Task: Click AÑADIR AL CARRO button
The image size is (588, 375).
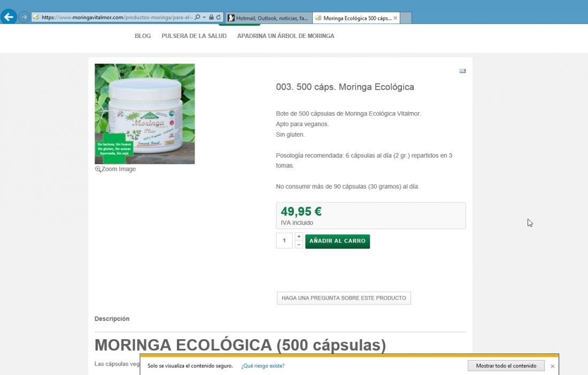Action: click(x=337, y=241)
